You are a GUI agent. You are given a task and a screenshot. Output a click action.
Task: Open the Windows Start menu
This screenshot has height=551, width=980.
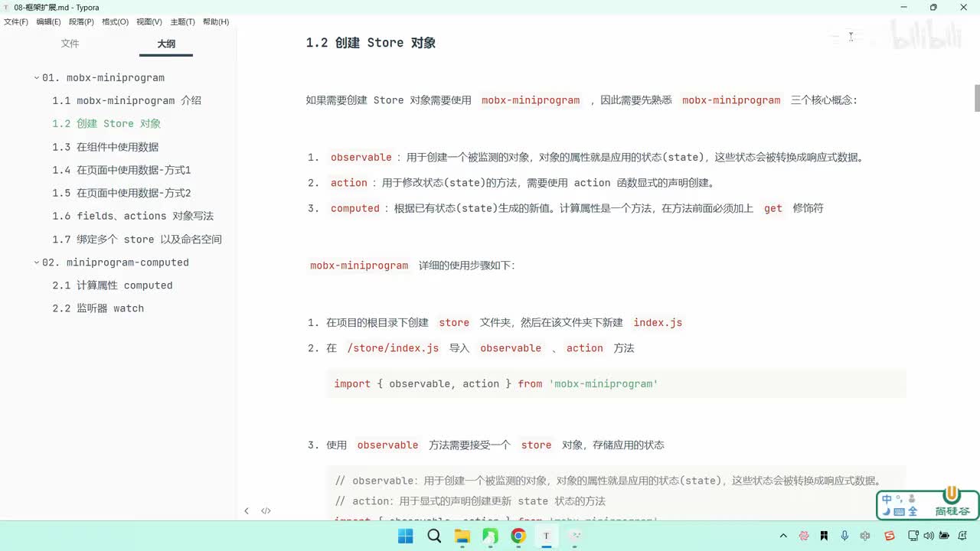[405, 536]
